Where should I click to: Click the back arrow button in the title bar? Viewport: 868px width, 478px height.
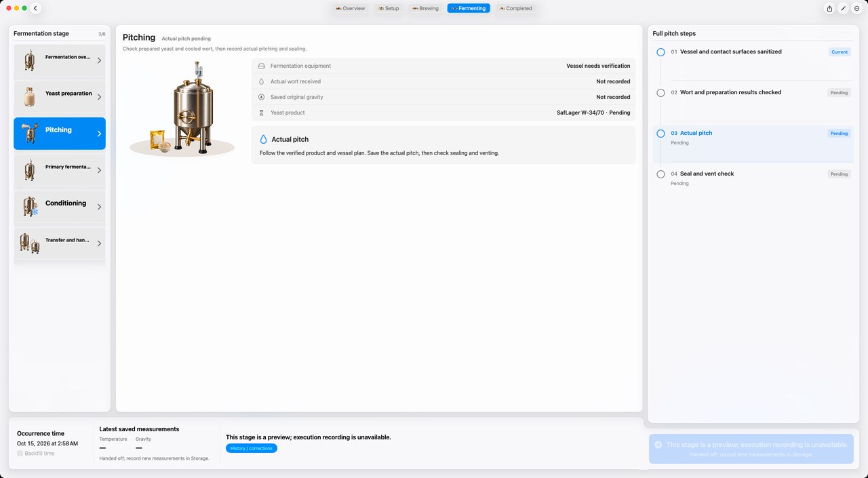point(35,8)
